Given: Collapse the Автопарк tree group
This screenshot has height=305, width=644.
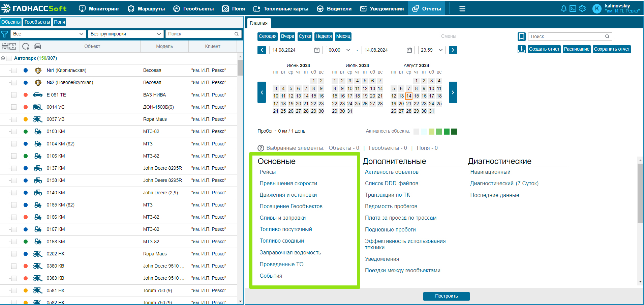Looking at the screenshot, I should point(3,58).
